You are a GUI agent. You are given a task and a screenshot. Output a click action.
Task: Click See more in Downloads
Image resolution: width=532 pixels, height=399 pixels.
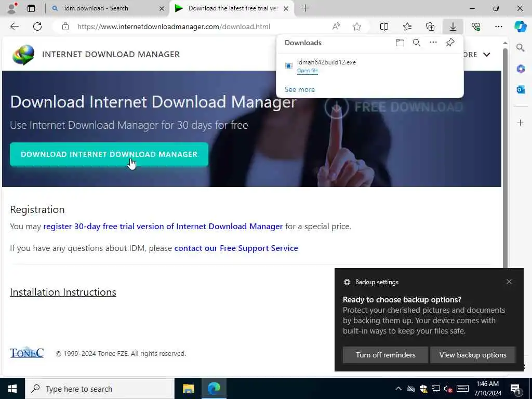[300, 89]
